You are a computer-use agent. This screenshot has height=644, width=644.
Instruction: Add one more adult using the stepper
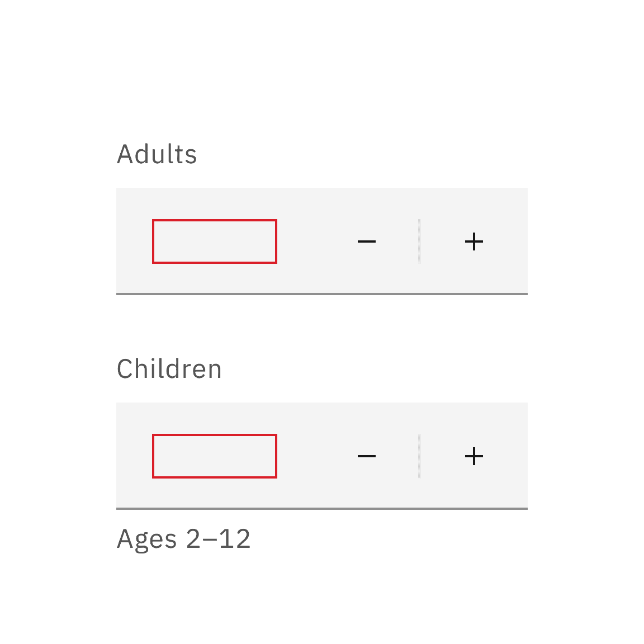coord(473,241)
